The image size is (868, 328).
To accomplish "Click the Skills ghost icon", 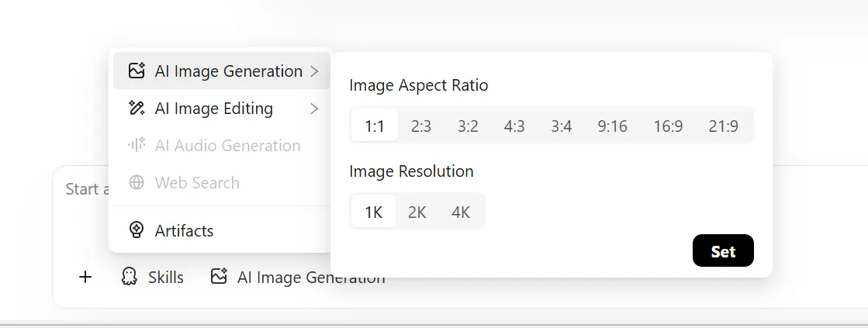I will point(130,277).
